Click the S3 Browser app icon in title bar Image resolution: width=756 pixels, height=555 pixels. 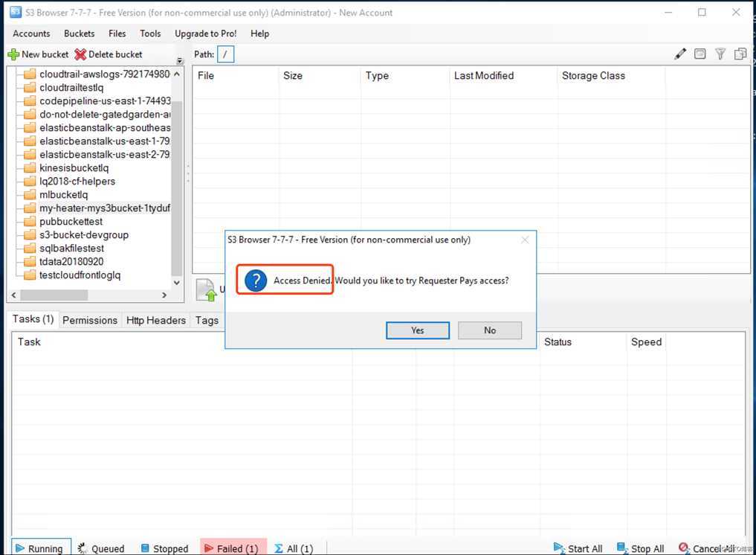[x=16, y=13]
